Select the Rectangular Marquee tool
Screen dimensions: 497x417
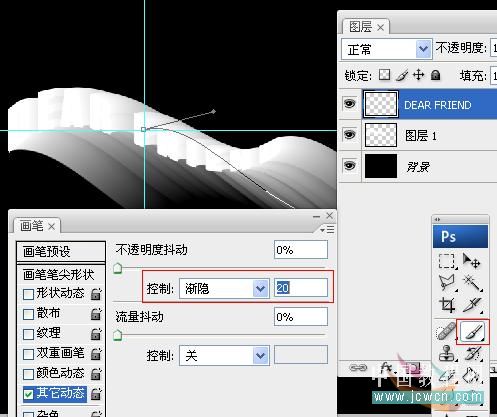coord(446,261)
